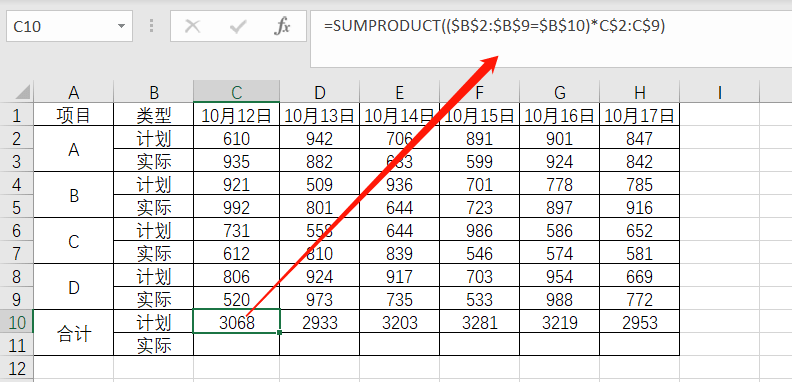The width and height of the screenshot is (792, 382).
Task: Open the Name Box dropdown arrow
Action: tap(121, 26)
